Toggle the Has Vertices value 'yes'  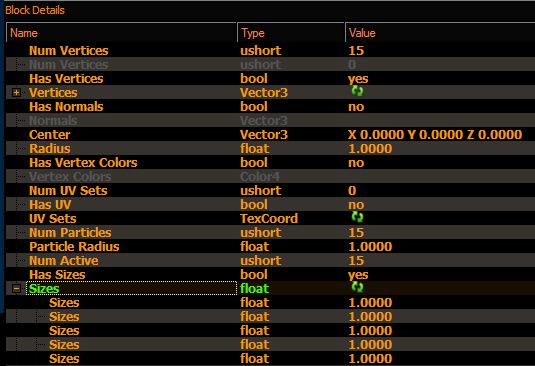point(358,79)
